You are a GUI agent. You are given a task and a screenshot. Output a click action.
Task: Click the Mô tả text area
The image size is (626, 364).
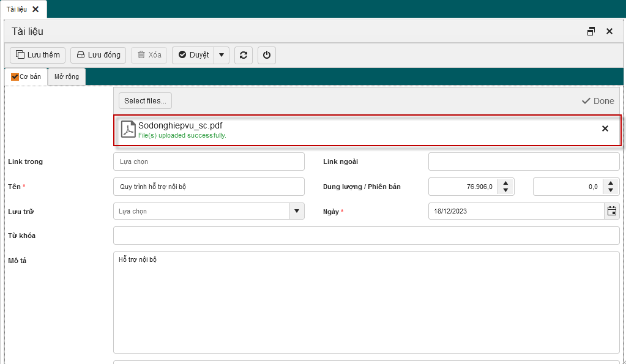tap(366, 303)
